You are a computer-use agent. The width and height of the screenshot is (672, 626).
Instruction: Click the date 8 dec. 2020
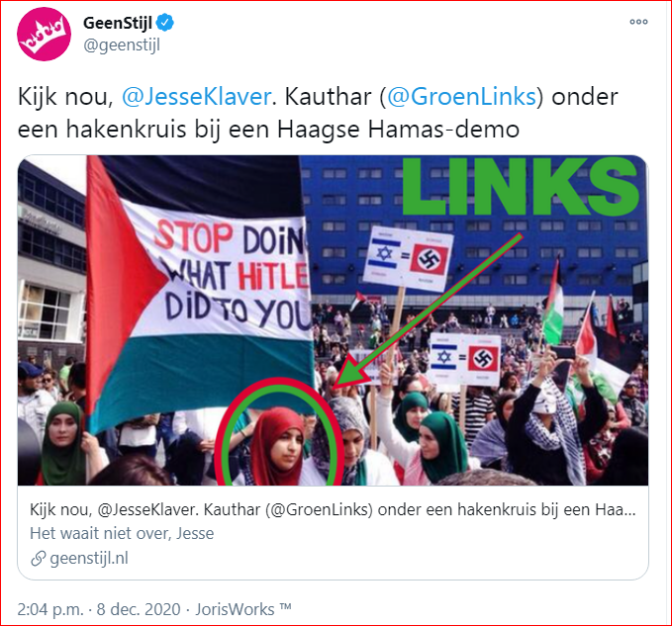click(x=139, y=609)
